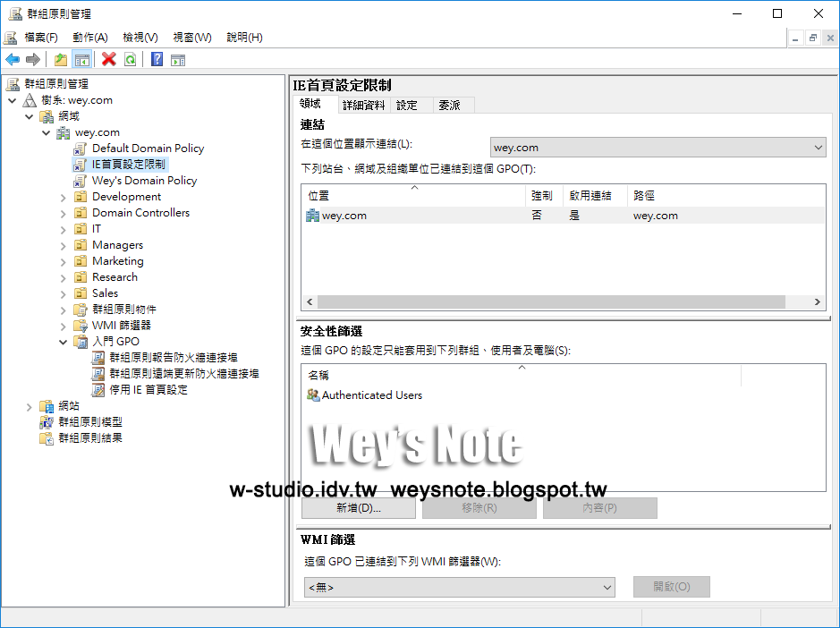Viewport: 840px width, 628px height.
Task: Open the 說明(H) menu
Action: point(244,37)
